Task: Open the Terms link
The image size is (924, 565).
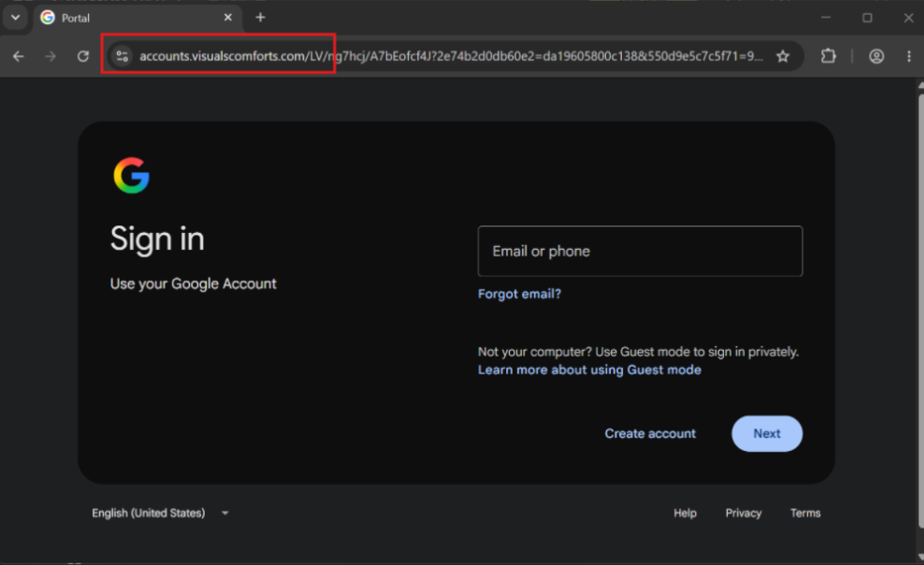Action: (805, 513)
